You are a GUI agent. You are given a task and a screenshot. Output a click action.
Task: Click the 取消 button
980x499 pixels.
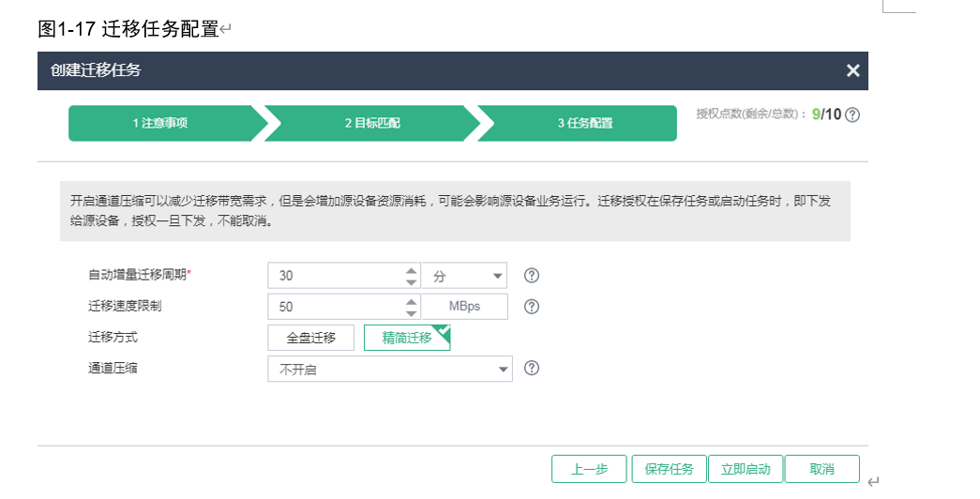coord(822,469)
